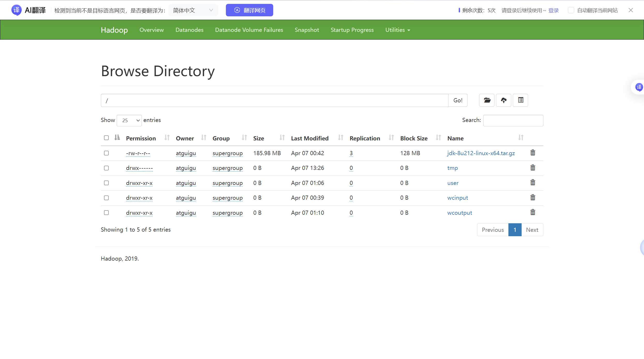Check the select-all checkbox in table header
Image resolution: width=644 pixels, height=359 pixels.
click(x=106, y=138)
